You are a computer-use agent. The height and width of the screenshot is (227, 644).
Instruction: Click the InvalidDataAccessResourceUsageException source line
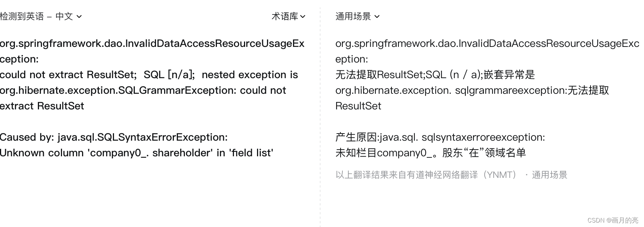coord(152,44)
